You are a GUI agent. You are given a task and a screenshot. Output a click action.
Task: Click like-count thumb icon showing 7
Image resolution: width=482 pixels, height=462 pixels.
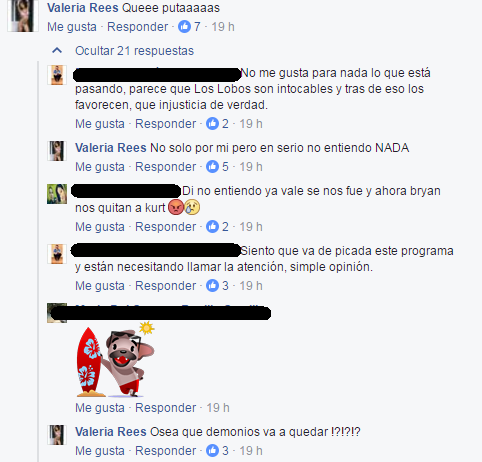184,26
